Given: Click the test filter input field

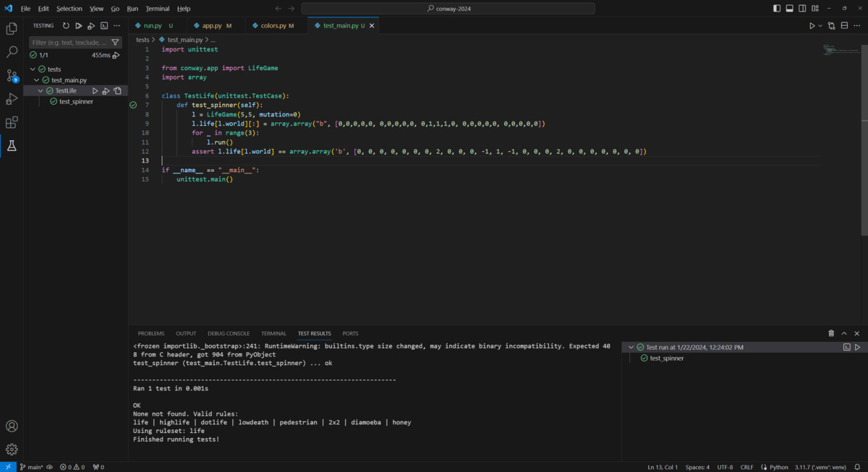Looking at the screenshot, I should click(x=69, y=42).
